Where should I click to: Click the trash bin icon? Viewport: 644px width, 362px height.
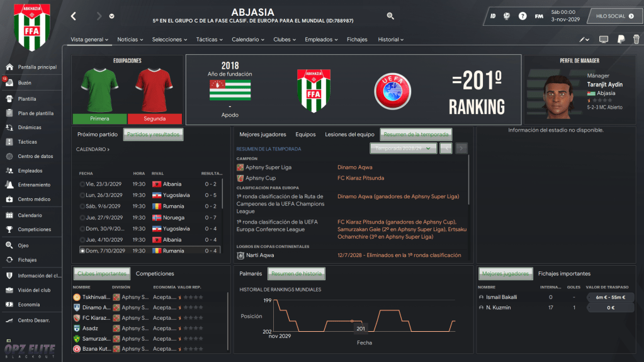[x=636, y=40]
